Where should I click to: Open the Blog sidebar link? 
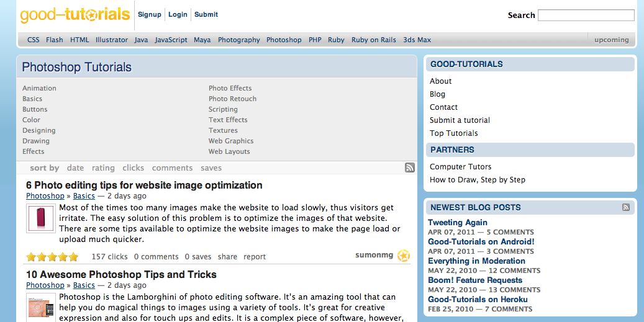point(437,94)
